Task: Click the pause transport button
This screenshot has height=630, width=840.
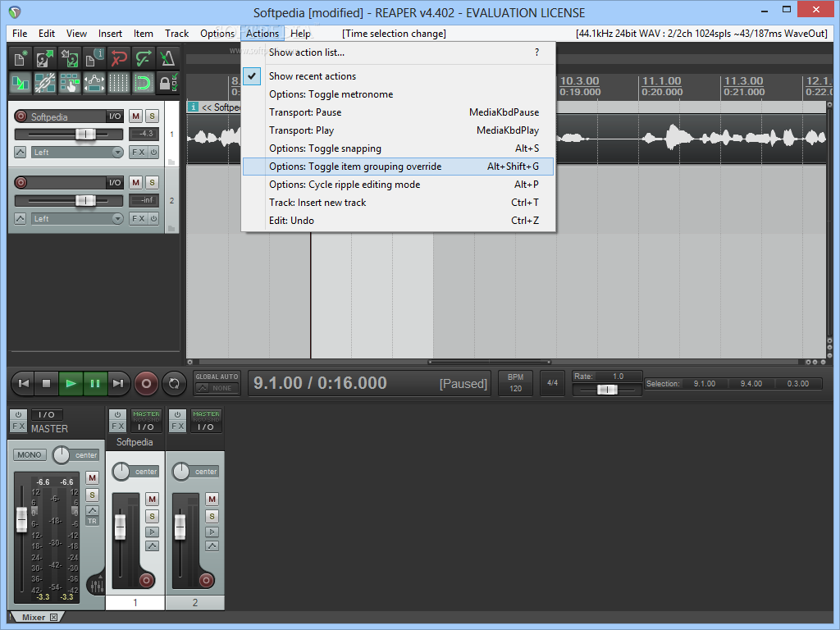Action: click(x=95, y=384)
